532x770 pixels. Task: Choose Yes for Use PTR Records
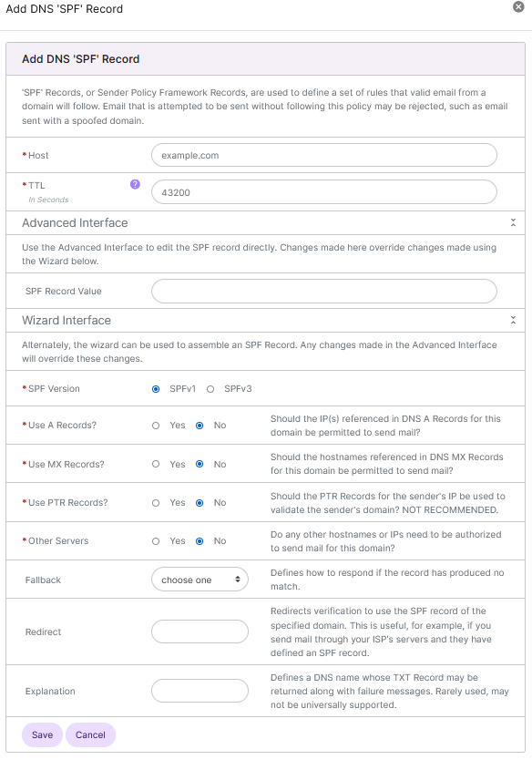pyautogui.click(x=157, y=502)
